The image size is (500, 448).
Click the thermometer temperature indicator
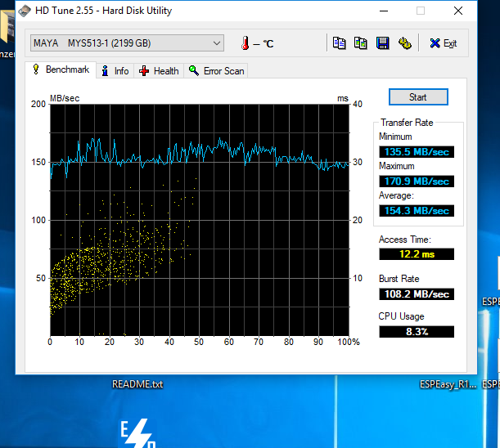click(x=245, y=43)
